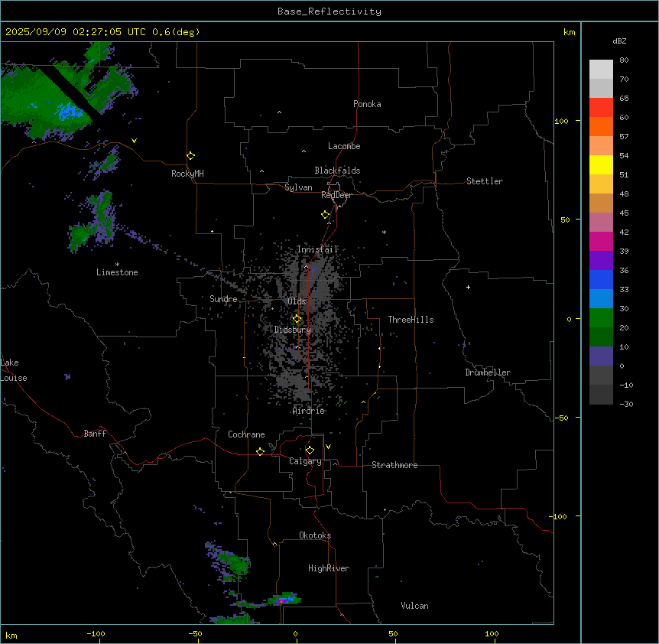Select the red 65-60 dBZ legend swatch
The height and width of the screenshot is (644, 659).
tap(601, 107)
